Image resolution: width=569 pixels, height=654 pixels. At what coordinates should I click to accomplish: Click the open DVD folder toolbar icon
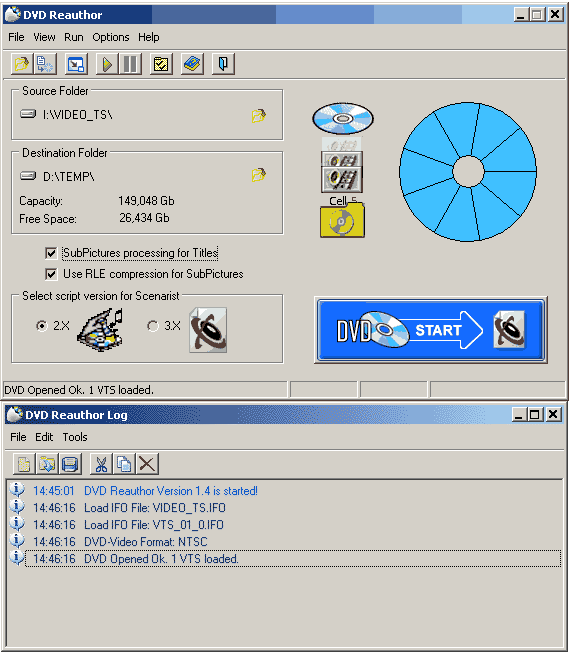[x=22, y=64]
